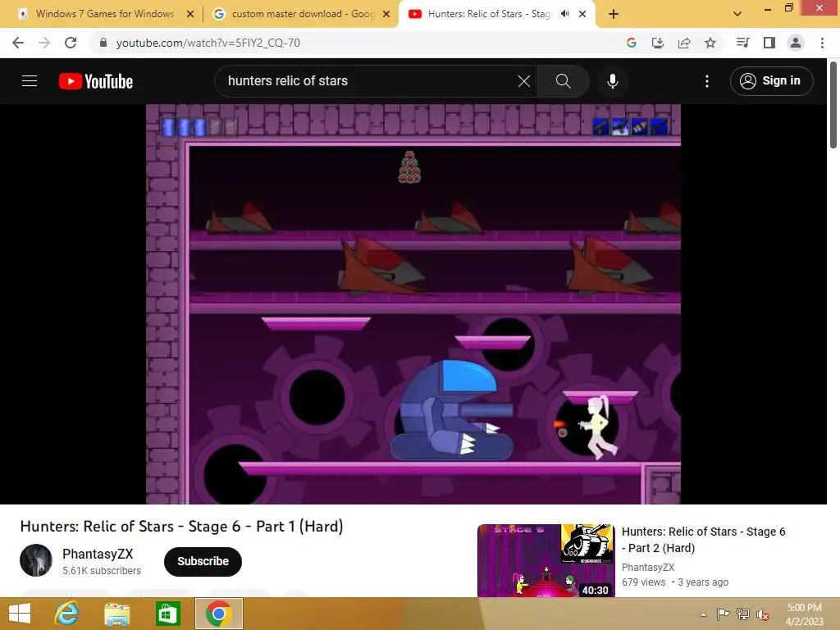Open the muted volume tray icon
Viewport: 840px width, 630px height.
763,614
